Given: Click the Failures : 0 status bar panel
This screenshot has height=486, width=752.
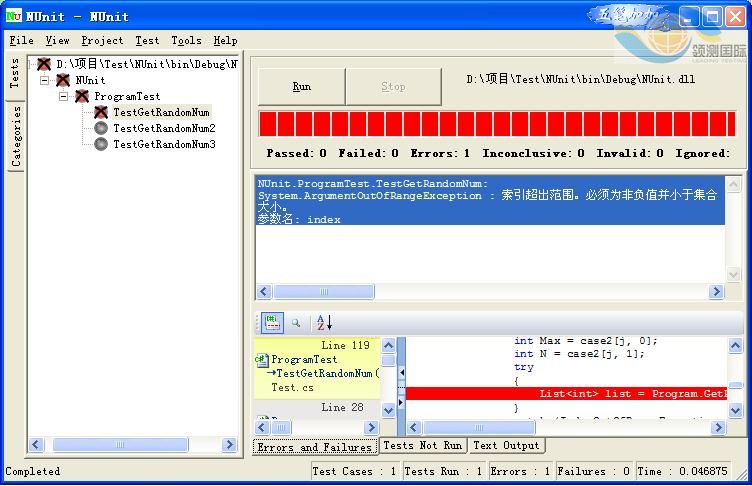Looking at the screenshot, I should [594, 471].
